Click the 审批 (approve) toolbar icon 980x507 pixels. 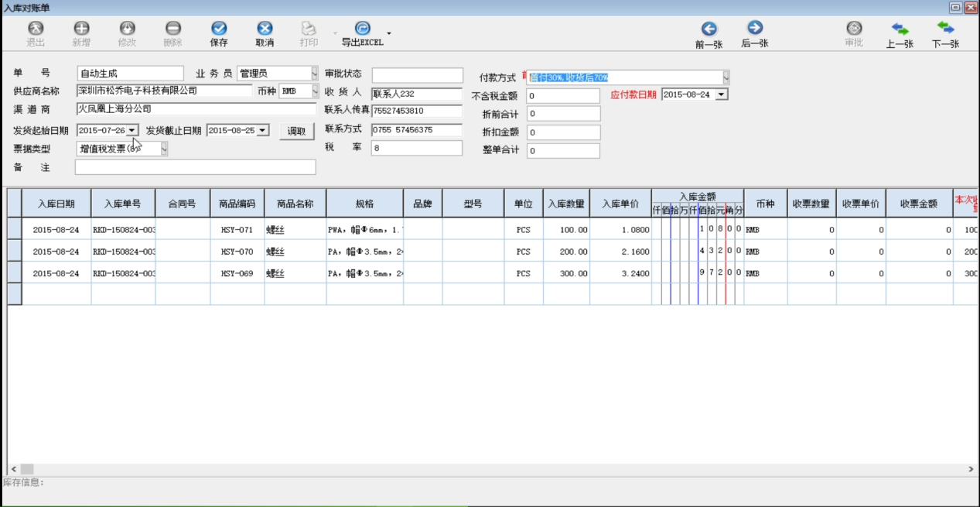[x=854, y=29]
